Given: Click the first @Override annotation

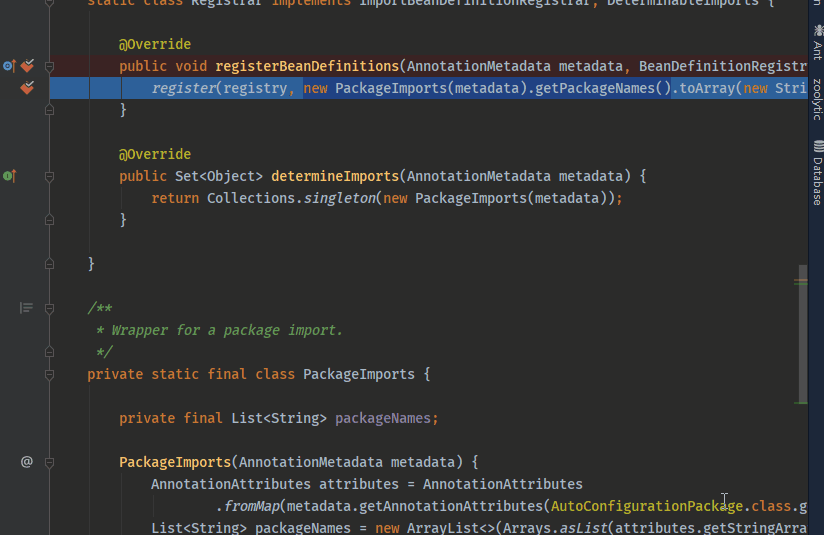Looking at the screenshot, I should 155,44.
